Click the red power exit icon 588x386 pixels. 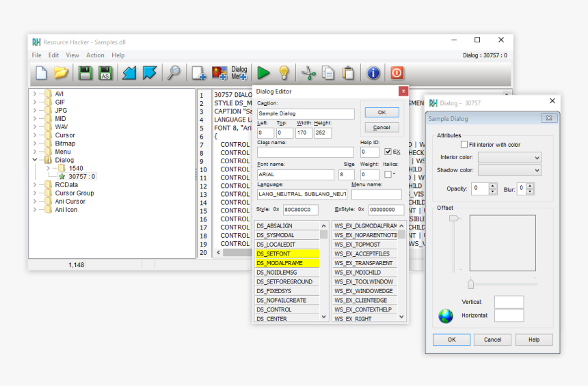(397, 72)
